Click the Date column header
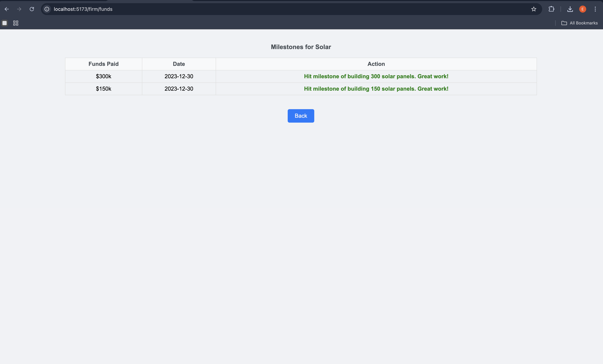This screenshot has height=364, width=603. (x=179, y=64)
